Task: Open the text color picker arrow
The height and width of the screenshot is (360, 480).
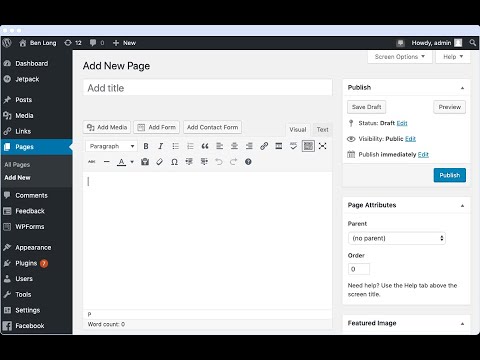Action: (132, 162)
